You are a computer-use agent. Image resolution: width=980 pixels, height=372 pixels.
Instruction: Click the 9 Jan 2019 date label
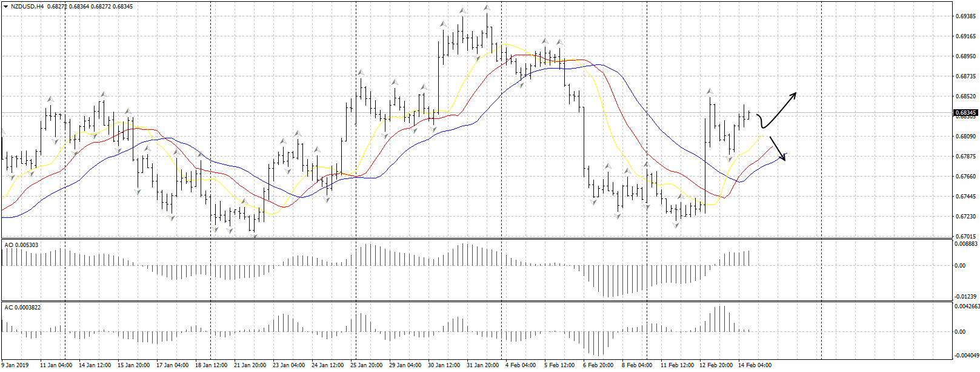pos(15,365)
